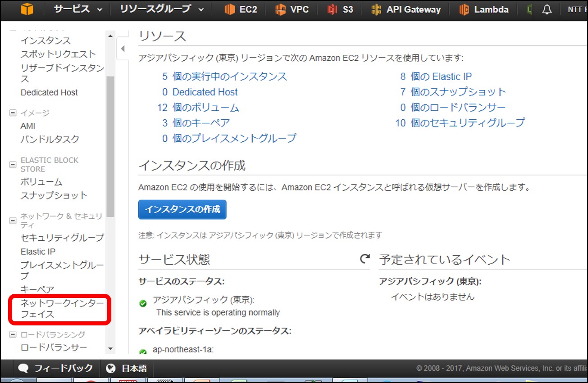The image size is (588, 383).
Task: Collapse the side navigation with the arrow tab
Action: point(123,49)
